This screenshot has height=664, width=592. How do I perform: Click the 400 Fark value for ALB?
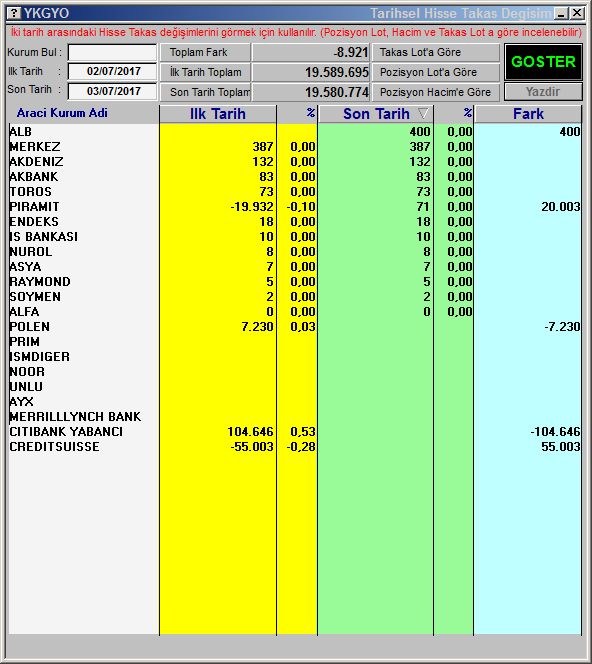(x=570, y=132)
